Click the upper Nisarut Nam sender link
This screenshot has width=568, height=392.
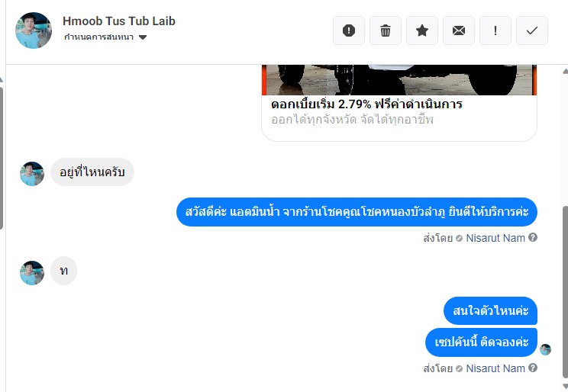pos(495,238)
